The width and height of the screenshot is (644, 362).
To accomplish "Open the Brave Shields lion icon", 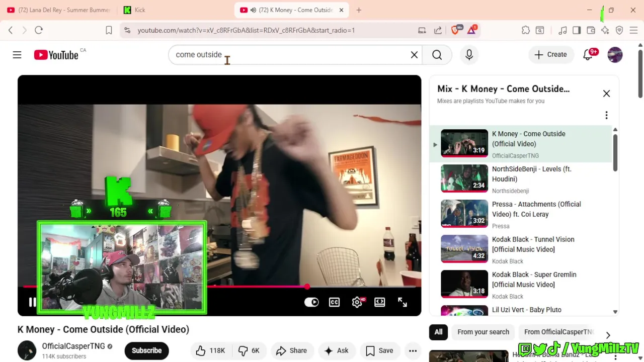I will tap(455, 30).
